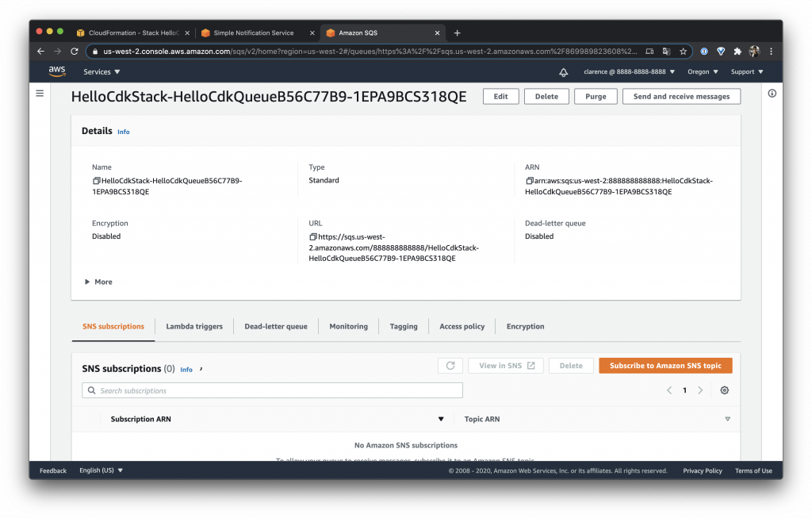Screen dimensions: 812x518
Task: Click Subscribe to Amazon SNS topic
Action: tap(665, 366)
